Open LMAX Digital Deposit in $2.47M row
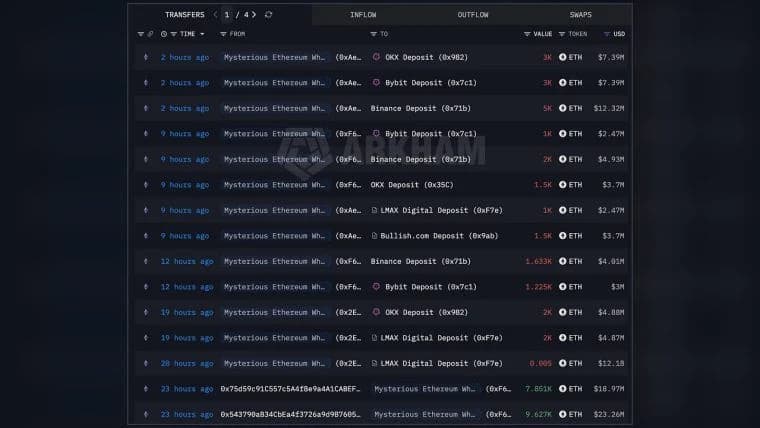Screen dimensions: 760x428 [442, 210]
